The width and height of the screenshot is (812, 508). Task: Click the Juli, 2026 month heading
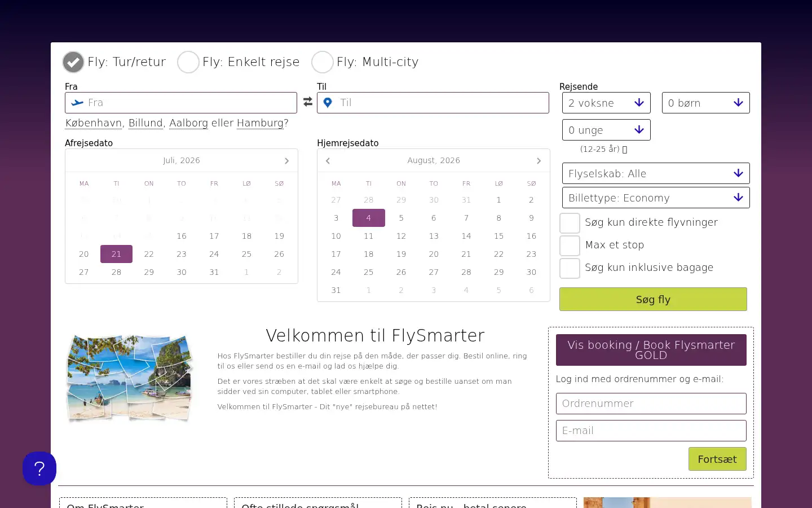coord(182,160)
